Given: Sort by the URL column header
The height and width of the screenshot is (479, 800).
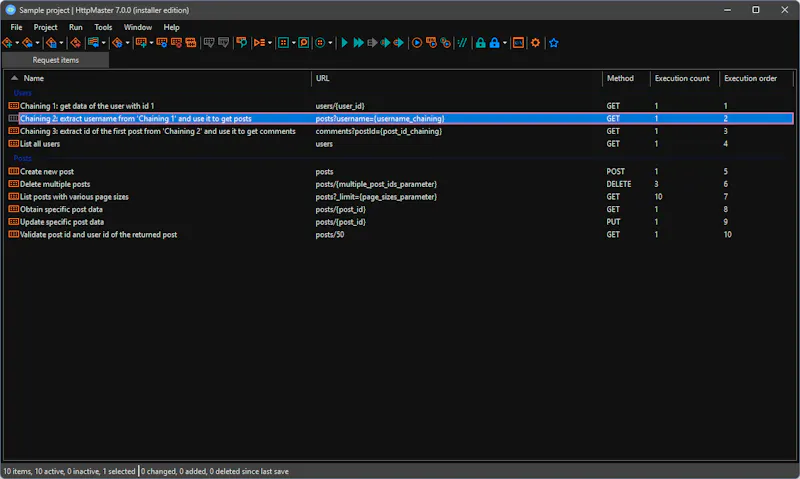Looking at the screenshot, I should pos(457,78).
